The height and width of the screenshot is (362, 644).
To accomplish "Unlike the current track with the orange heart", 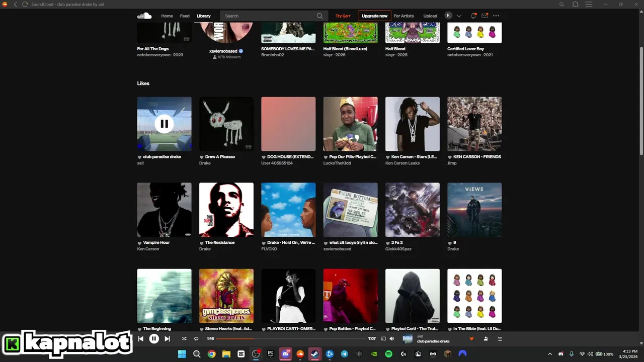I will (471, 339).
